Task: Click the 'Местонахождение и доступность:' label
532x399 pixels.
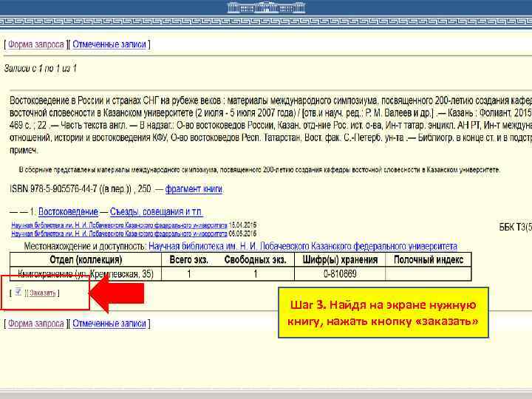Action: pos(85,246)
